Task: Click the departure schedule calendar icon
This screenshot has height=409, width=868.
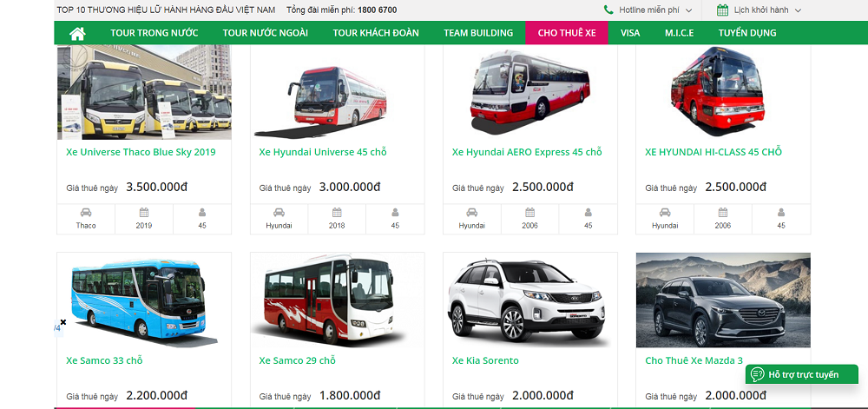Action: (722, 10)
